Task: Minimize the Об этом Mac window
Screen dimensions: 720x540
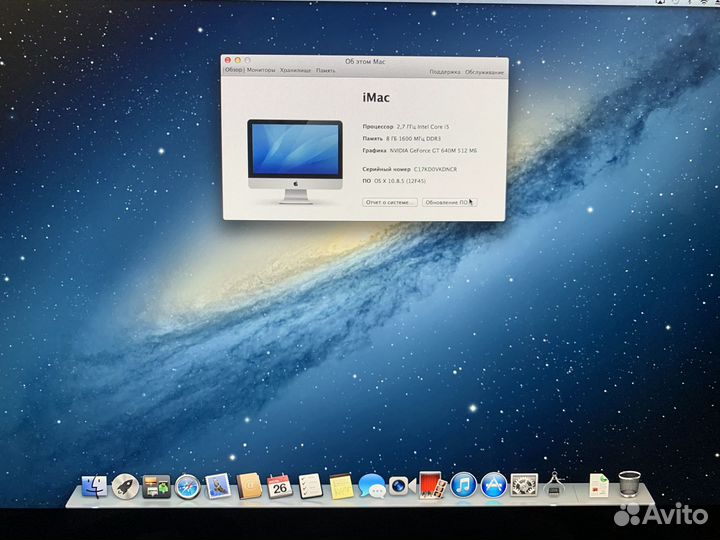Action: pos(238,60)
